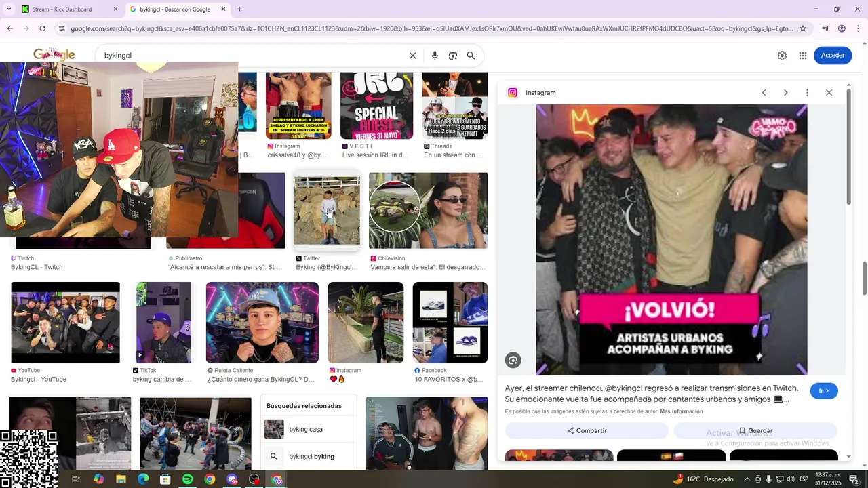Viewport: 868px width, 488px height.
Task: Click the Ir button to visit page
Action: [x=824, y=391]
